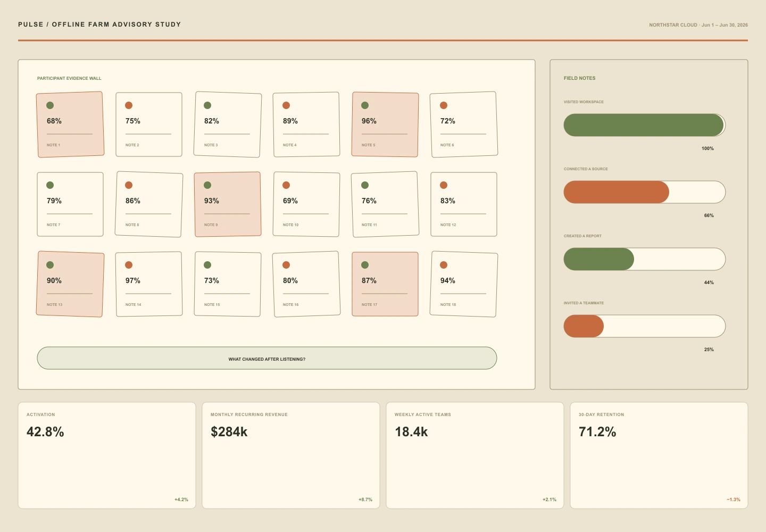Click the +2.1% active teams change value

coord(549,500)
